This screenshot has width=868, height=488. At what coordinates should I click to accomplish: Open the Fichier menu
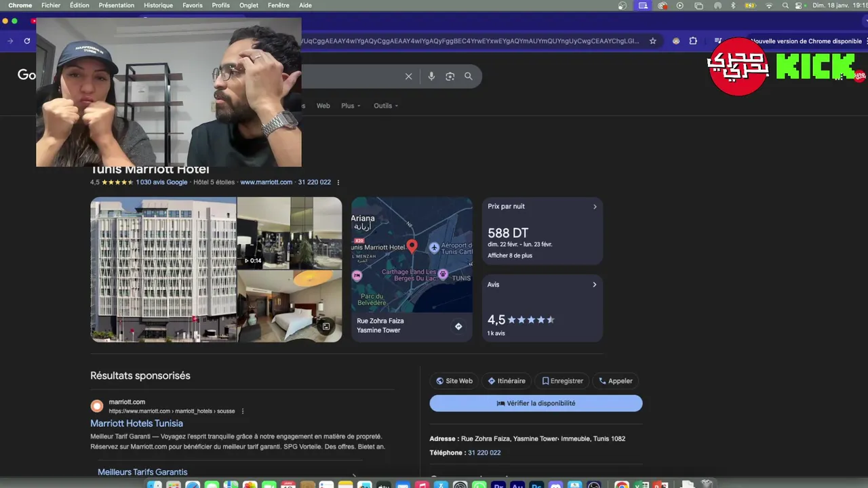51,5
